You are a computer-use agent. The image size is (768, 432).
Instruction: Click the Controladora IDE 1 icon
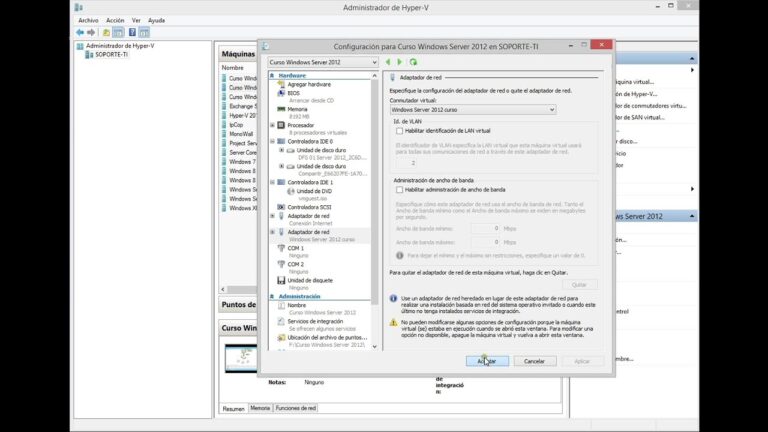click(281, 182)
